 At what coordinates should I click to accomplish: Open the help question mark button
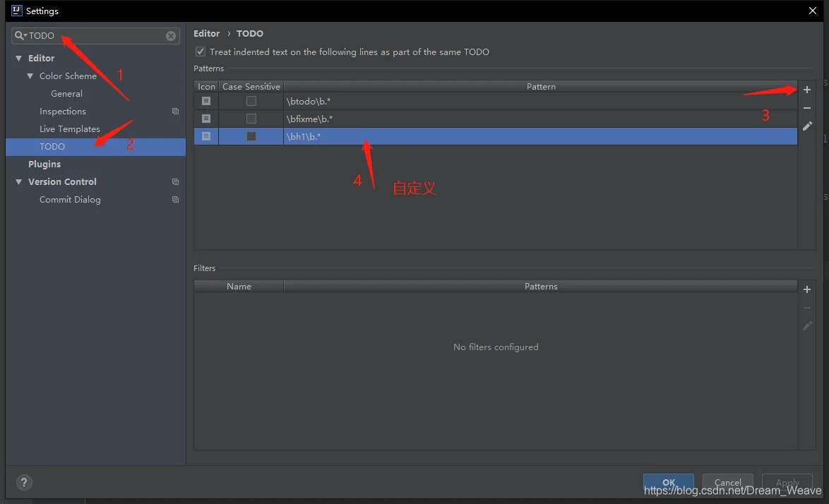click(x=24, y=482)
